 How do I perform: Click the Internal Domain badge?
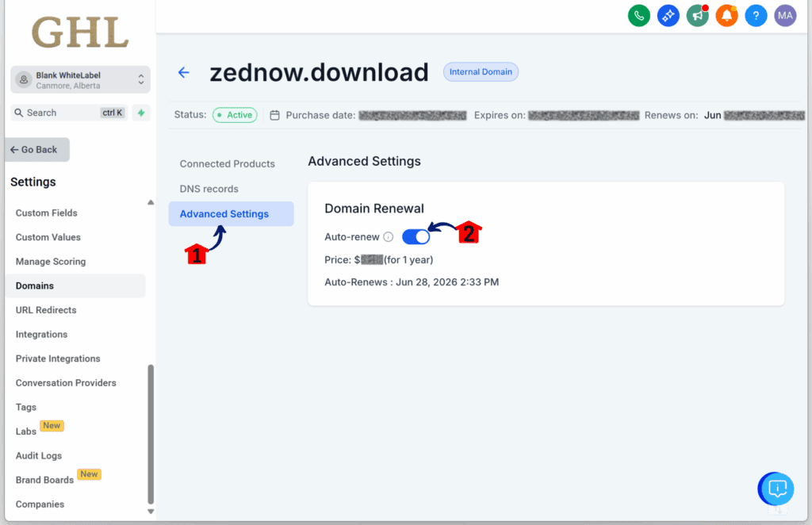[481, 72]
